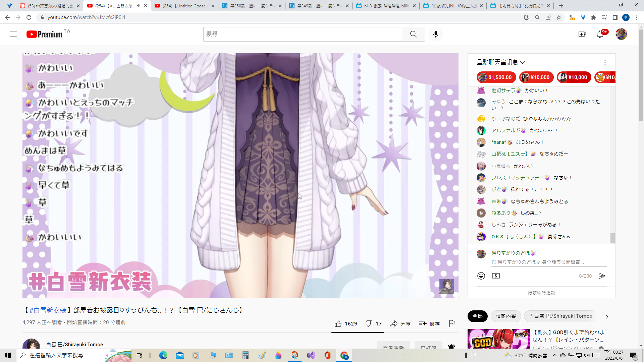Launch Microsoft Edge from taskbar
The height and width of the screenshot is (362, 644).
pos(163,355)
